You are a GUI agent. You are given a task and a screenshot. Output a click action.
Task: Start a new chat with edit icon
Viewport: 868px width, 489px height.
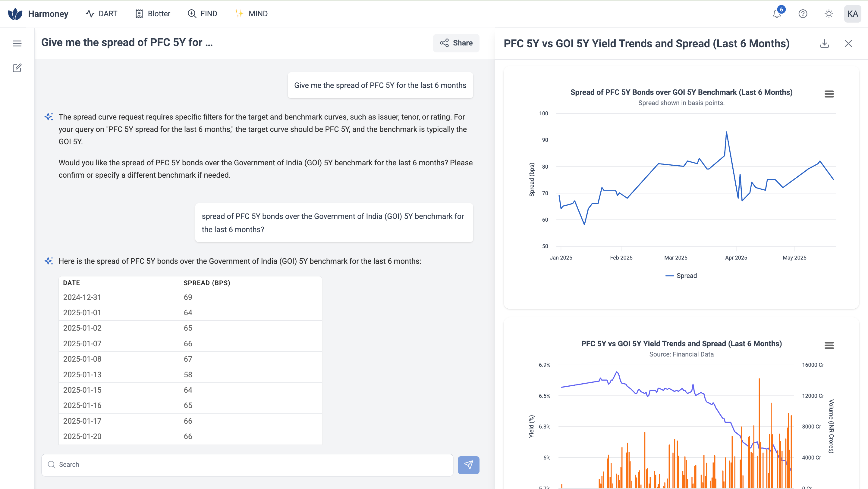tap(17, 68)
